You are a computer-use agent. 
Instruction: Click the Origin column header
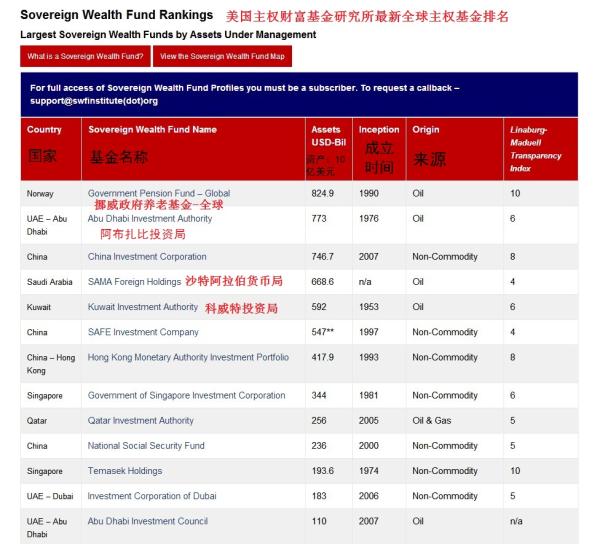(x=426, y=130)
